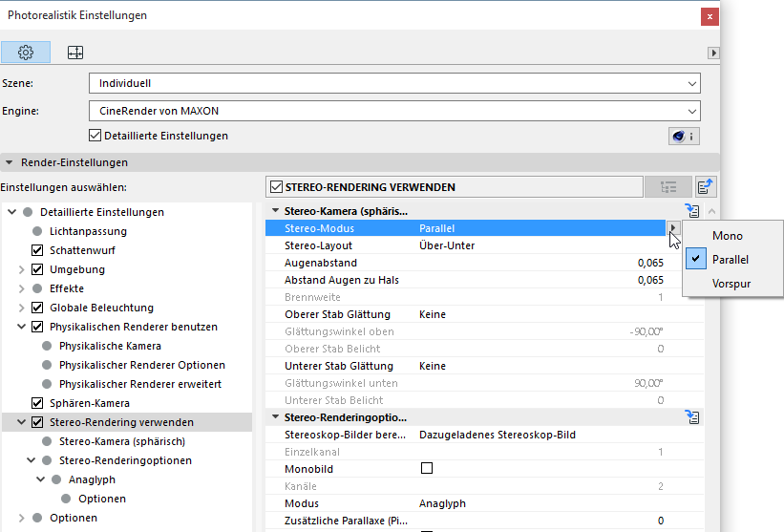
Task: Expand the bottom Optionen tree node
Action: [x=22, y=518]
